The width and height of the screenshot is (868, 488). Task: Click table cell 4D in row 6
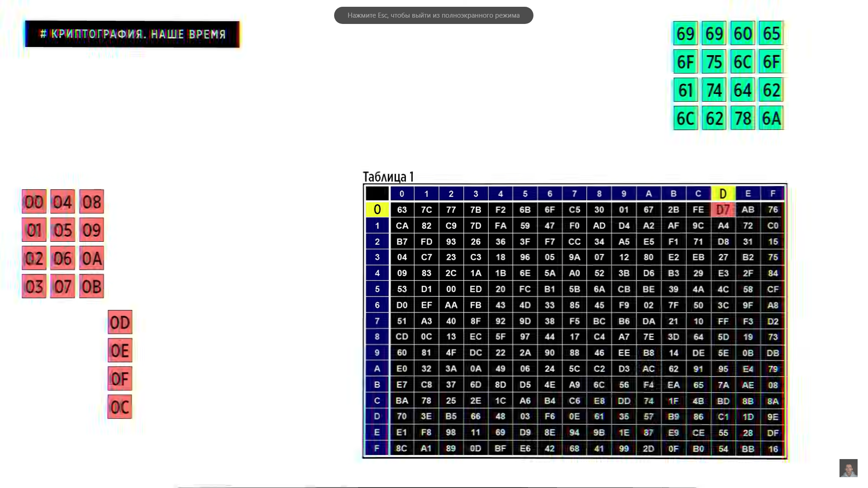coord(525,305)
